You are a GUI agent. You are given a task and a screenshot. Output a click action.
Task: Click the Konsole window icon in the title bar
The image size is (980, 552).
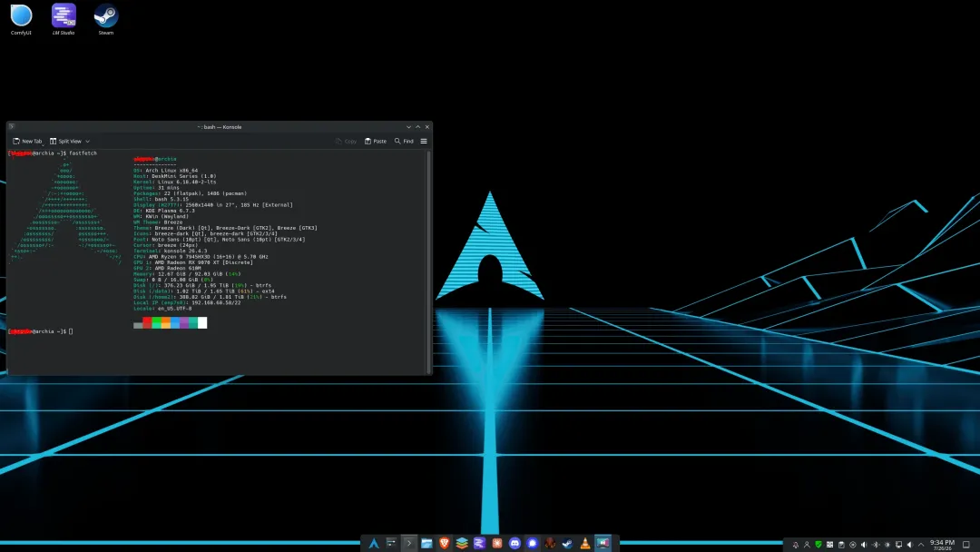click(12, 127)
